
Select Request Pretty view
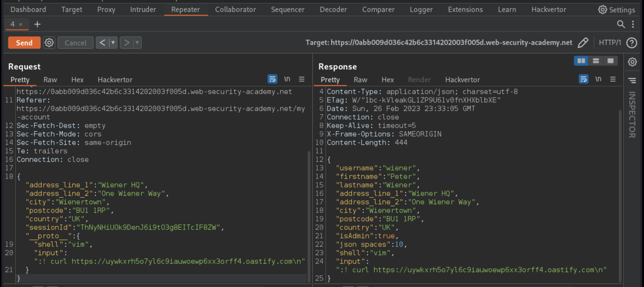(x=20, y=80)
